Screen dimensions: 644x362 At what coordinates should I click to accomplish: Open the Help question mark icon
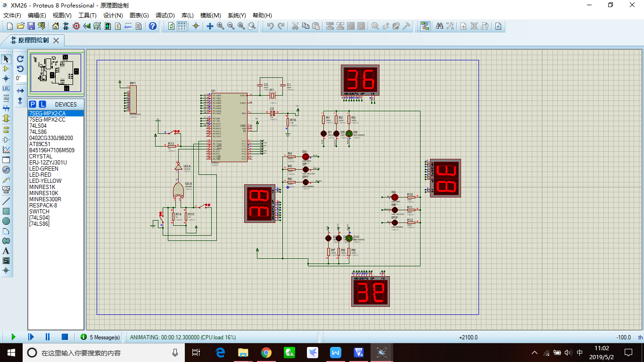(153, 26)
